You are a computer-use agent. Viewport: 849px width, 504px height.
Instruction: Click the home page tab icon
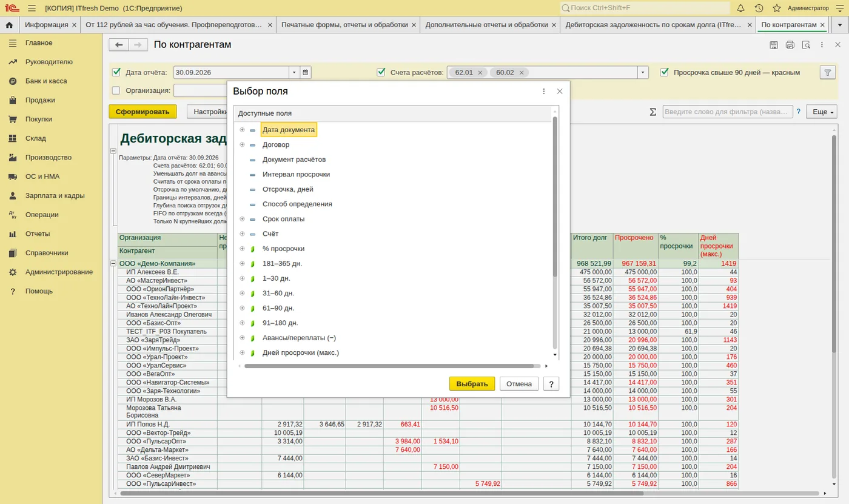[x=9, y=25]
